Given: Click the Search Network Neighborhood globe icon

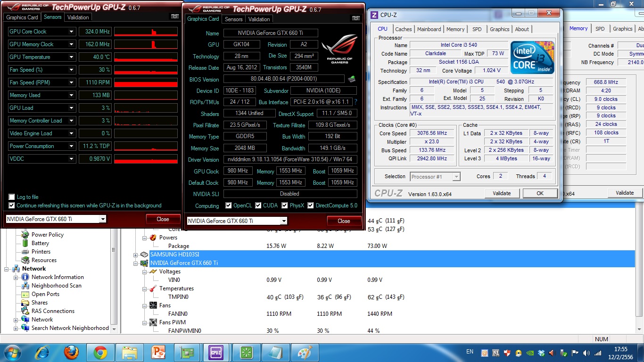Looking at the screenshot, I should (x=26, y=328).
